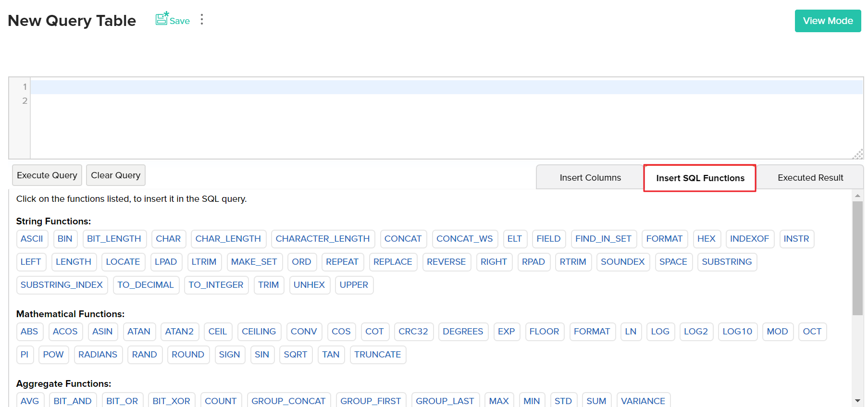Click Clear Query button
Viewport: 868px width, 407px height.
pyautogui.click(x=116, y=175)
